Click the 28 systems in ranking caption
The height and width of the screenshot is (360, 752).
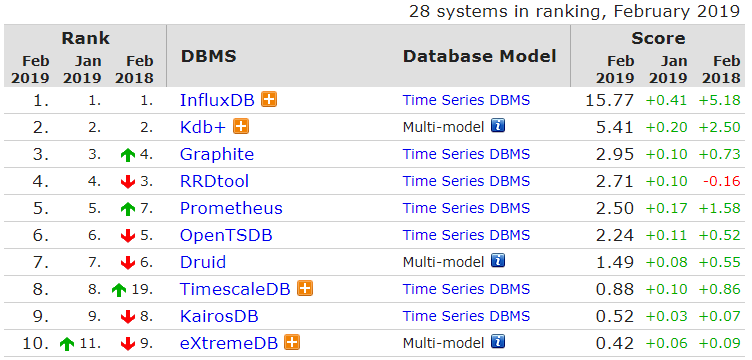click(x=574, y=11)
